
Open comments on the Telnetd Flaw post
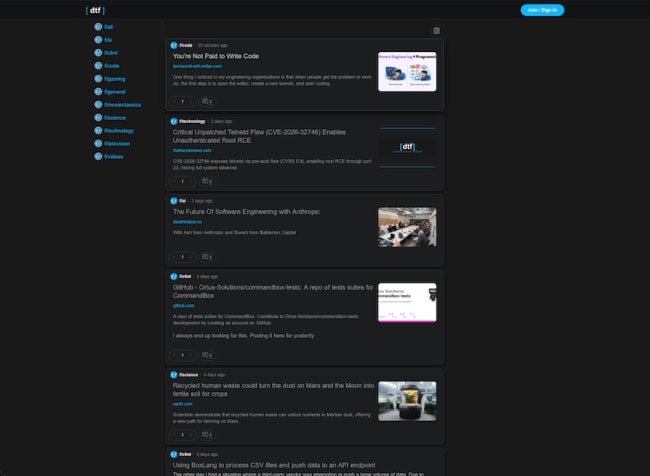point(207,181)
